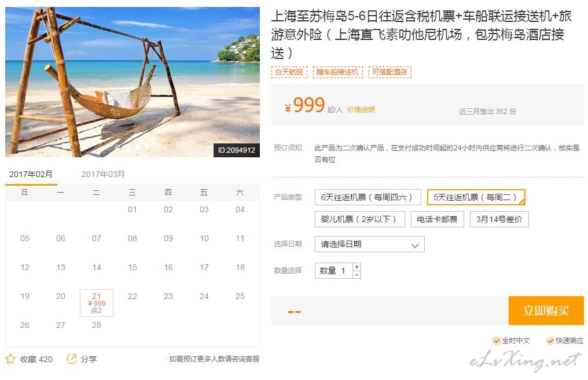Decrease quantity with the minus stepper

click(357, 275)
